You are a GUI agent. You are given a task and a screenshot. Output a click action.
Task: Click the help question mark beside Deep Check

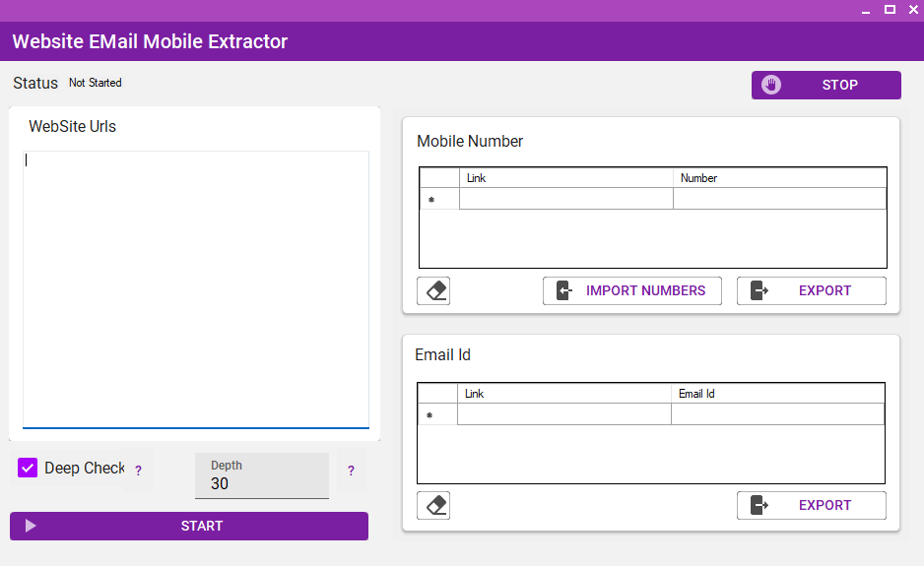pos(138,471)
